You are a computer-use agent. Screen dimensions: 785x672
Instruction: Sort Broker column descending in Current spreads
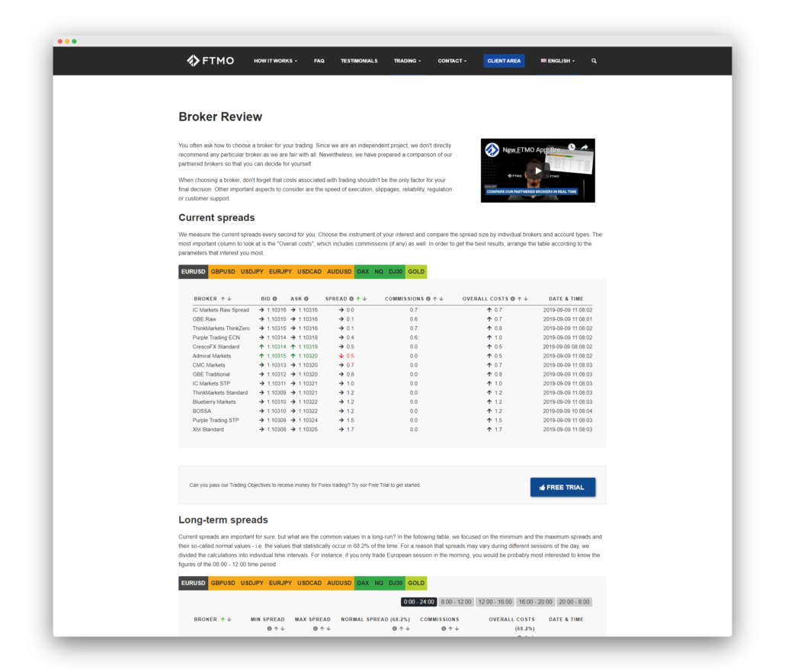click(x=229, y=299)
